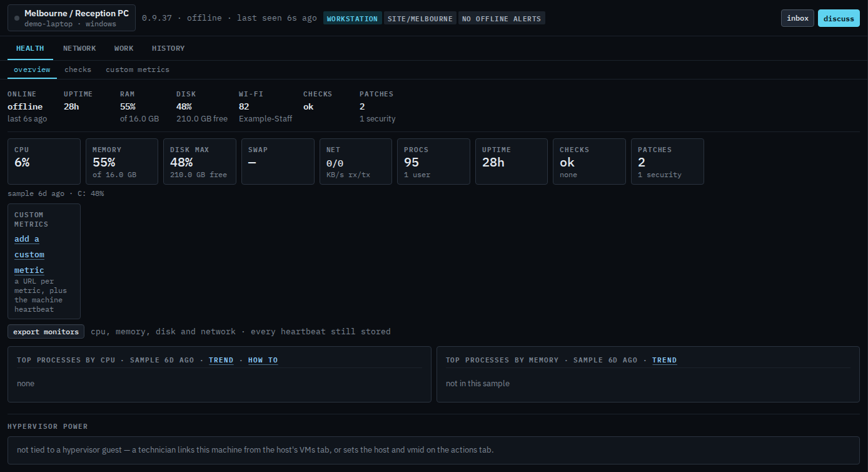This screenshot has height=472, width=868.
Task: Select the PROCS 95 card
Action: click(433, 162)
